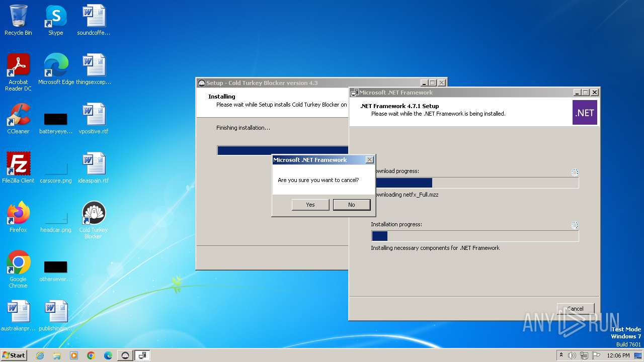Open Action Center flag icon
This screenshot has width=644, height=362.
[x=596, y=355]
